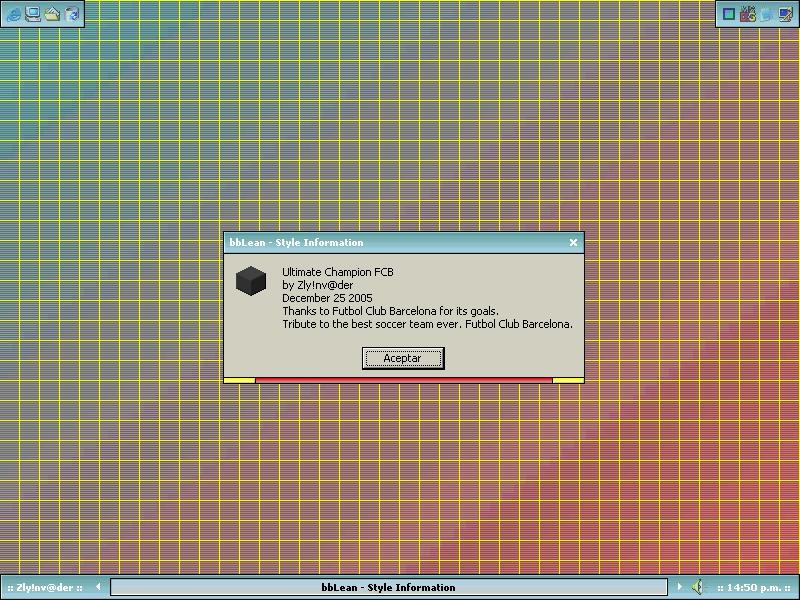Click the left arrow workspace button
The width and height of the screenshot is (800, 600).
pos(98,587)
